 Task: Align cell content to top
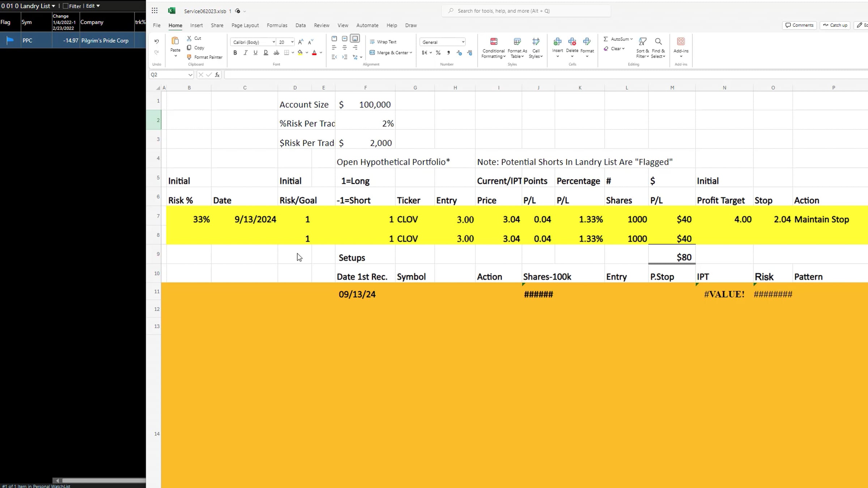[334, 39]
